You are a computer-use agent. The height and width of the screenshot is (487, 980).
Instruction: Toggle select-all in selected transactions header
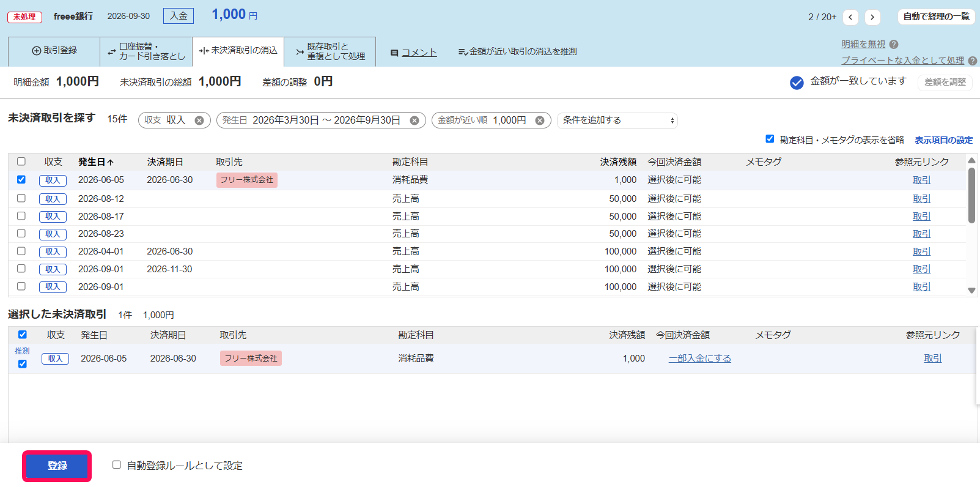(23, 335)
